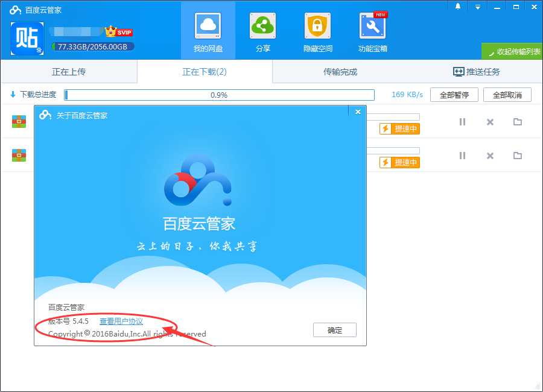Click the second download's archive file icon
Image resolution: width=543 pixels, height=392 pixels.
click(19, 155)
